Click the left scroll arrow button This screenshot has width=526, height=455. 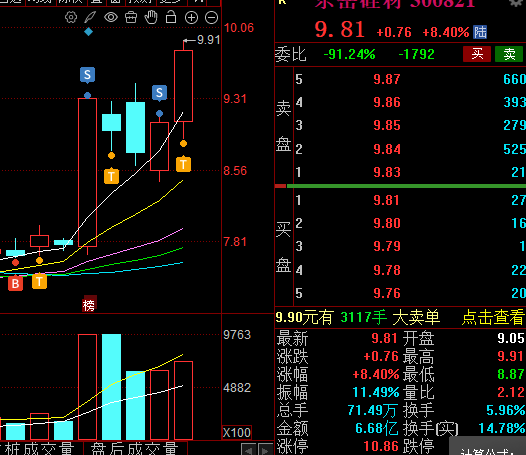pyautogui.click(x=248, y=450)
